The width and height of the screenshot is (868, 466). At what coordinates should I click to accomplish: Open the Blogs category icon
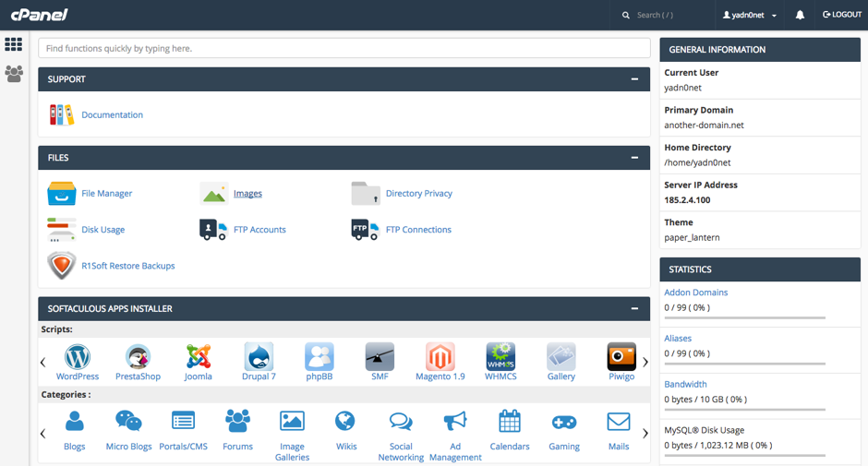(x=74, y=422)
